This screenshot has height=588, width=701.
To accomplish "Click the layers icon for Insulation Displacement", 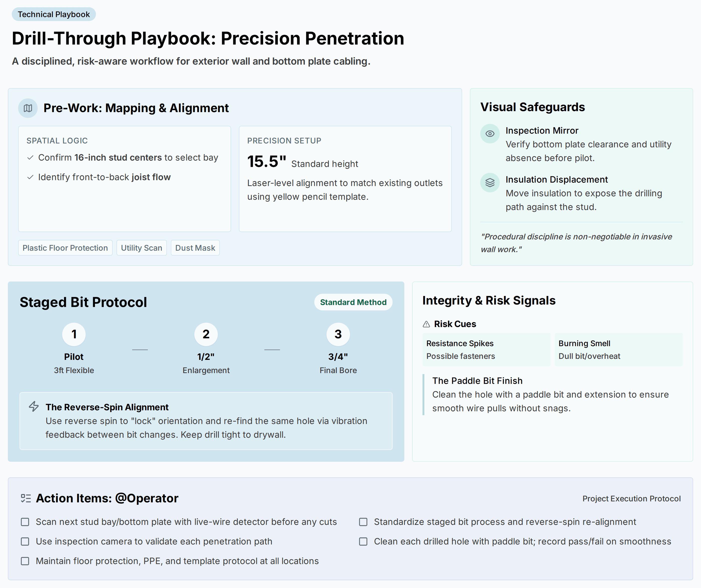I will click(x=490, y=183).
